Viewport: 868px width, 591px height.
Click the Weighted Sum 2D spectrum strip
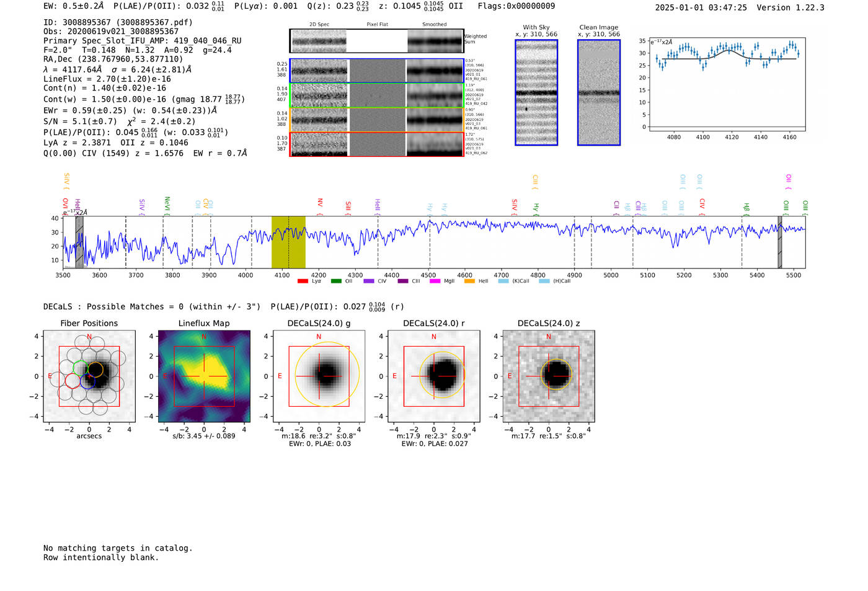(377, 41)
